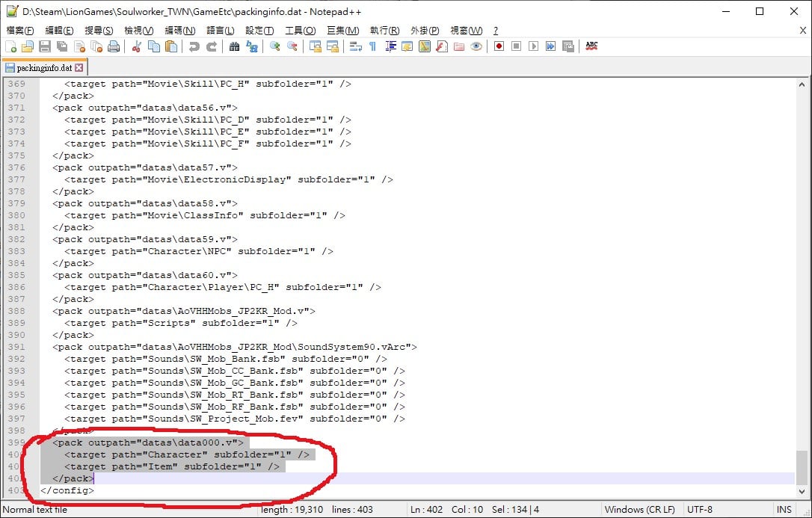Open the 工具(O) menu
This screenshot has width=812, height=518.
pyautogui.click(x=301, y=31)
